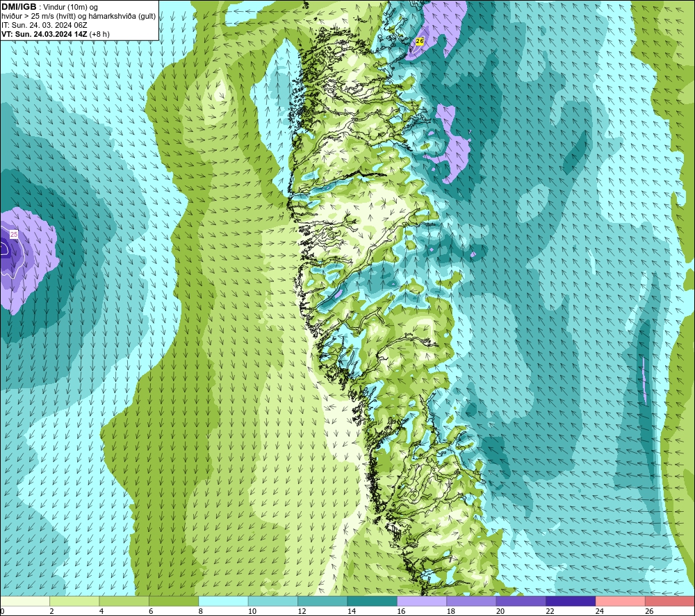Click the pink 24–26 m/s legend swatch

pyautogui.click(x=621, y=601)
